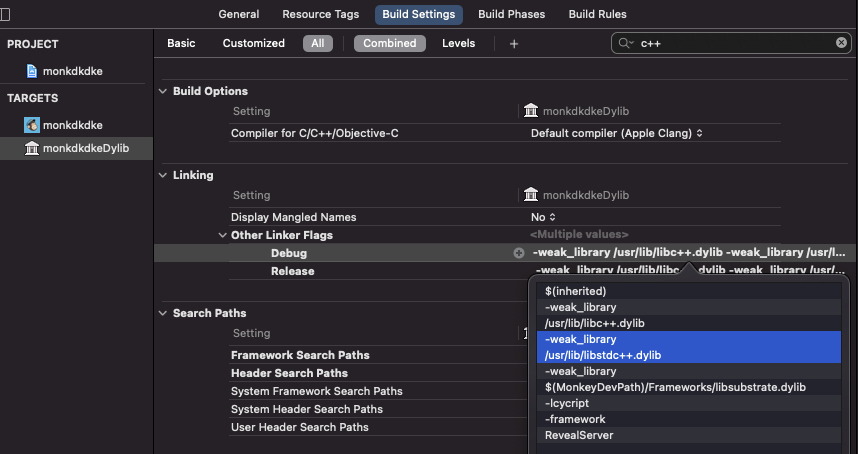Open the Resource Tags tab
858x454 pixels.
click(322, 15)
